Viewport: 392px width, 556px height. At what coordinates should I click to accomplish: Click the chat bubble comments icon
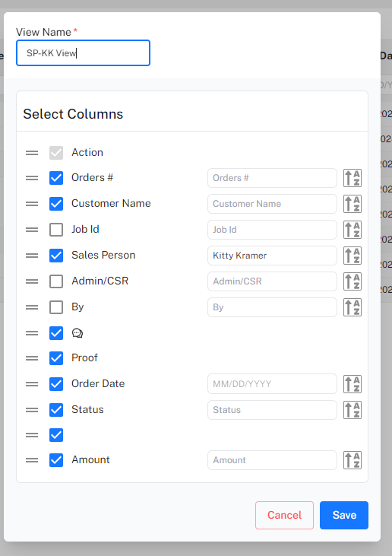[77, 333]
